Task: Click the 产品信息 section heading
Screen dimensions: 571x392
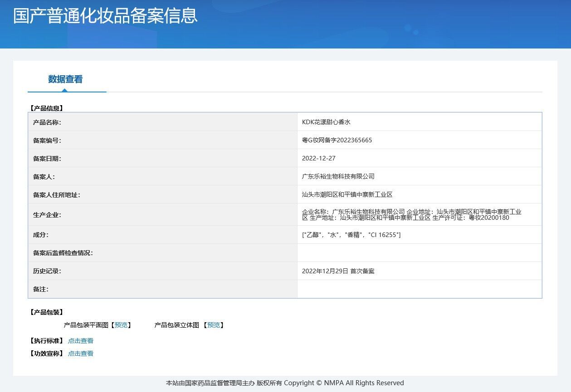Action: (46, 108)
